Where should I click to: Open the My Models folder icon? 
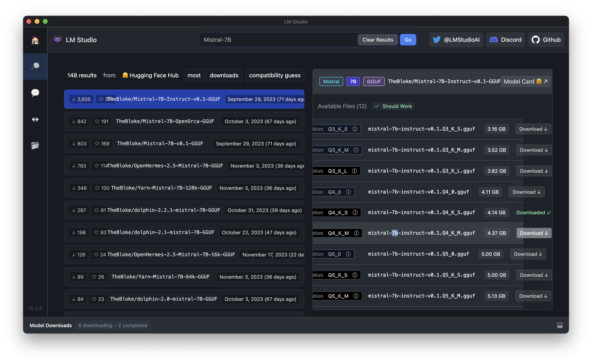pos(35,145)
